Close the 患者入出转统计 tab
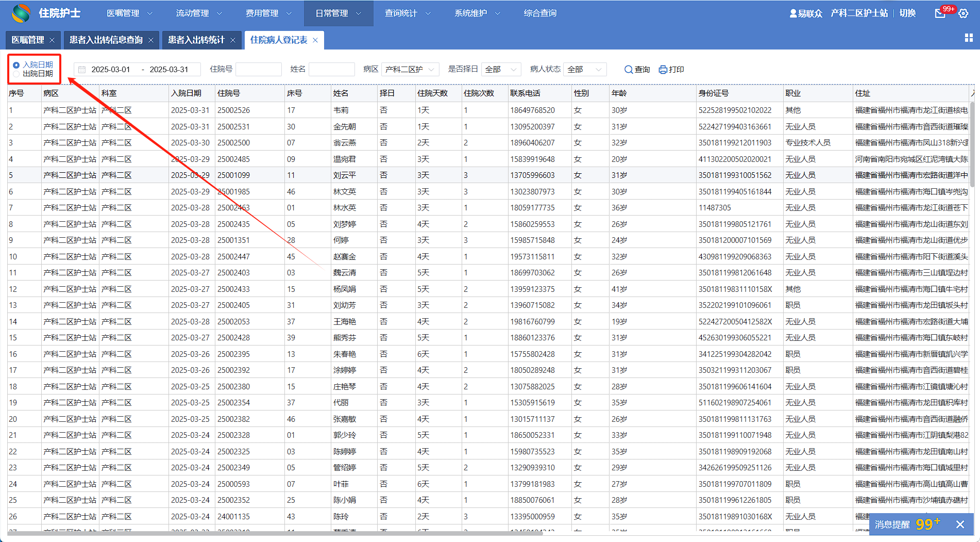Image resolution: width=980 pixels, height=542 pixels. [233, 40]
